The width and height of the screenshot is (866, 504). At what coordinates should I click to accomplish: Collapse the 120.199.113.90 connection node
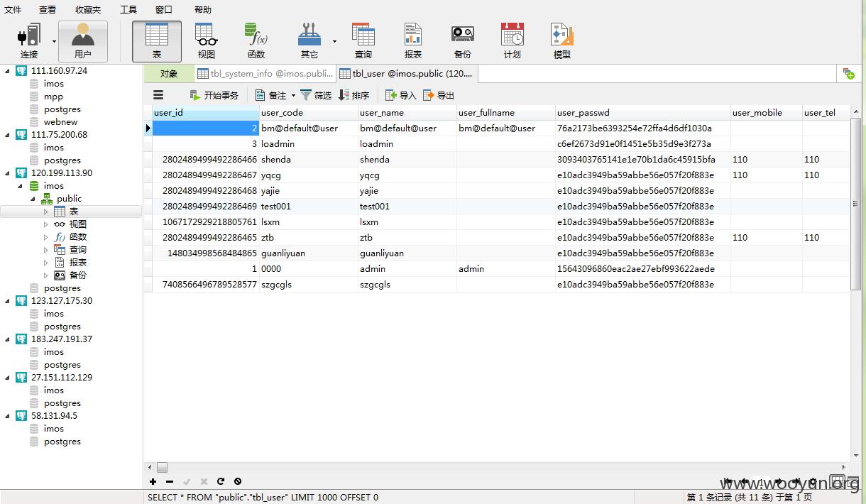pyautogui.click(x=8, y=173)
